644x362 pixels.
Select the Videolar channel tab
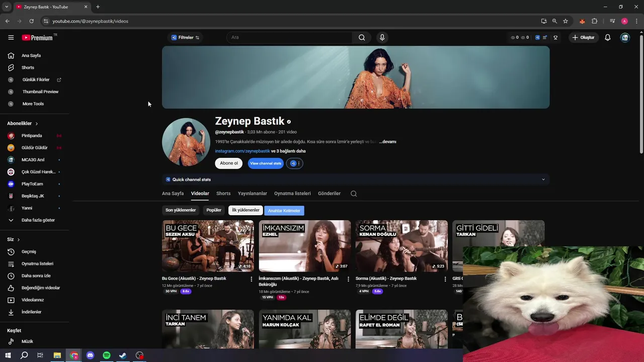click(x=200, y=194)
